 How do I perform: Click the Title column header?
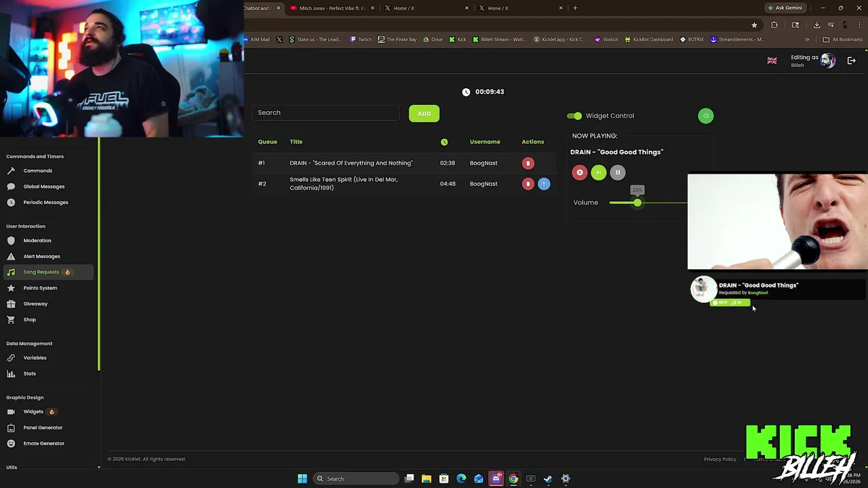(296, 142)
